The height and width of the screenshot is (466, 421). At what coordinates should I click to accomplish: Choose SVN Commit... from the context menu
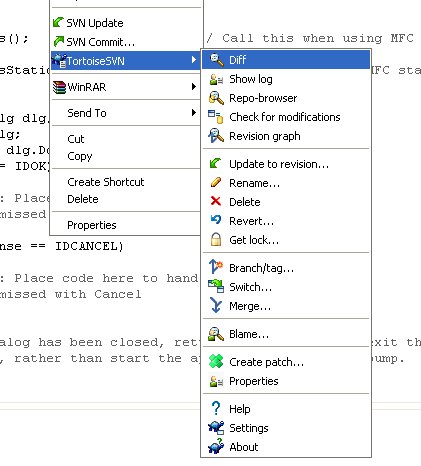pos(126,42)
